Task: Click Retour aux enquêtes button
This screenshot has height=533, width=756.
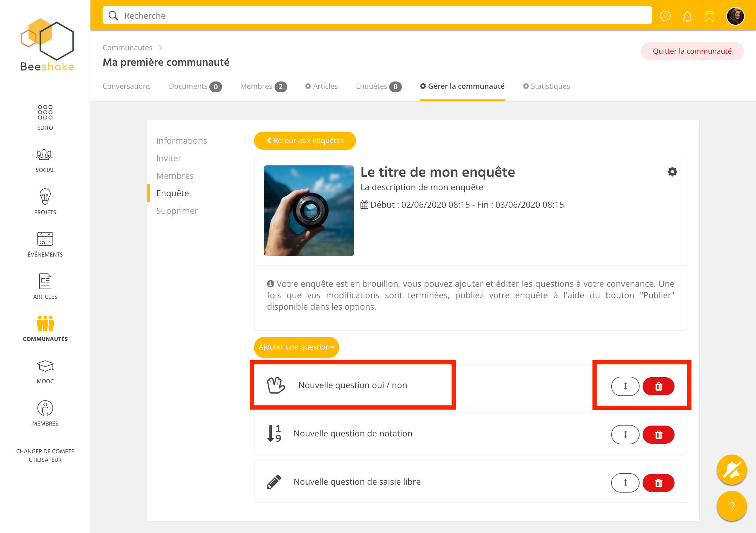Action: [x=305, y=141]
